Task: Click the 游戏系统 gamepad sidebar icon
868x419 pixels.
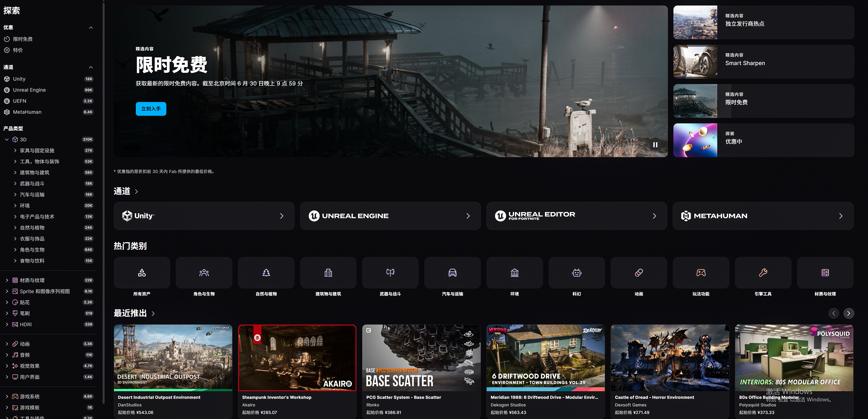Action: (15, 397)
